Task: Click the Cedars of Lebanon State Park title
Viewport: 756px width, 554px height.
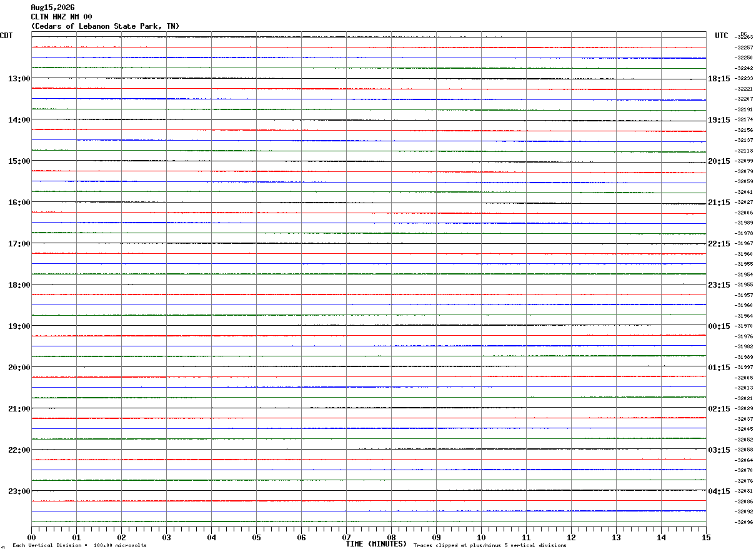Action: tap(105, 26)
